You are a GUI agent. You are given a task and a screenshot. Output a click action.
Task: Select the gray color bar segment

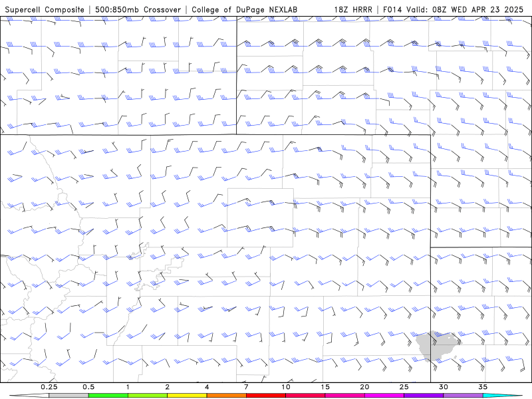[69, 396]
